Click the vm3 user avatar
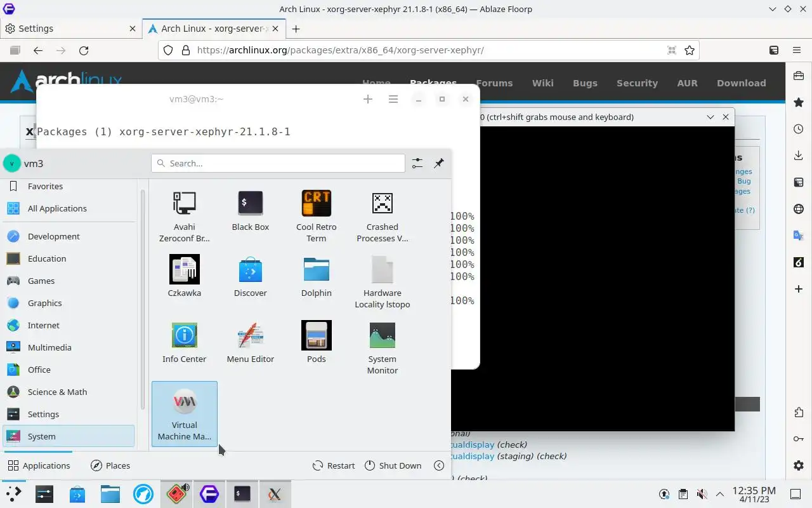812x508 pixels. [11, 163]
